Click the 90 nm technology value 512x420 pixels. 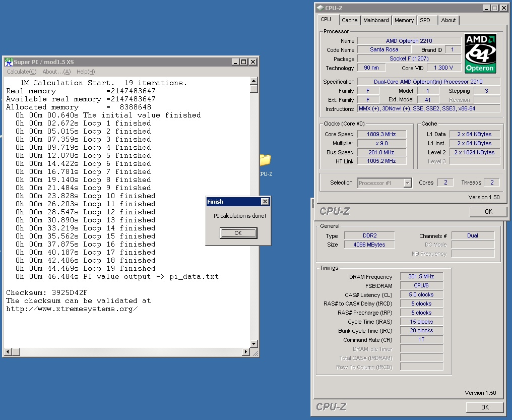(x=371, y=68)
